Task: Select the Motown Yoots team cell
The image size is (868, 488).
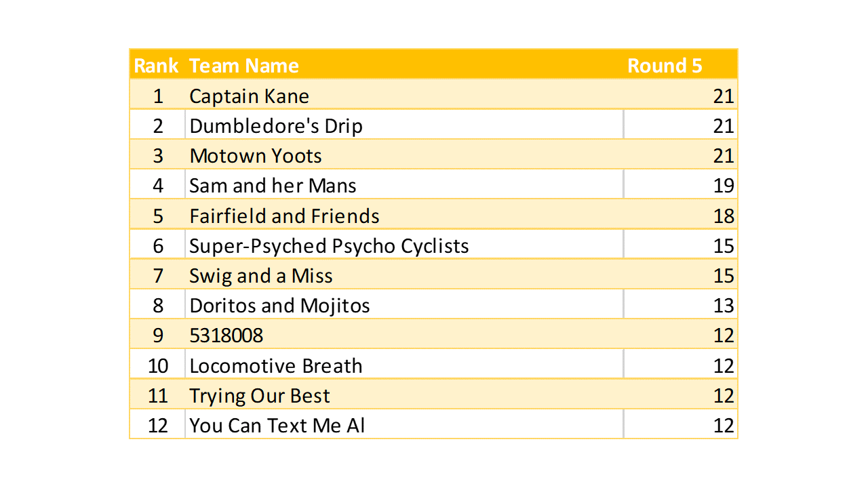Action: 256,156
